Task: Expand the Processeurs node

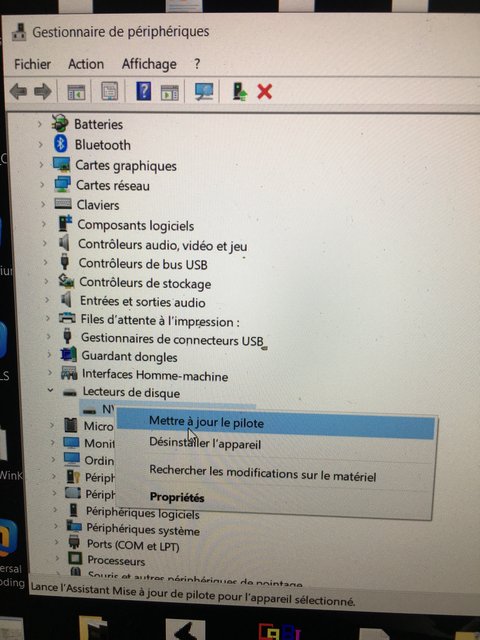Action: [x=58, y=559]
